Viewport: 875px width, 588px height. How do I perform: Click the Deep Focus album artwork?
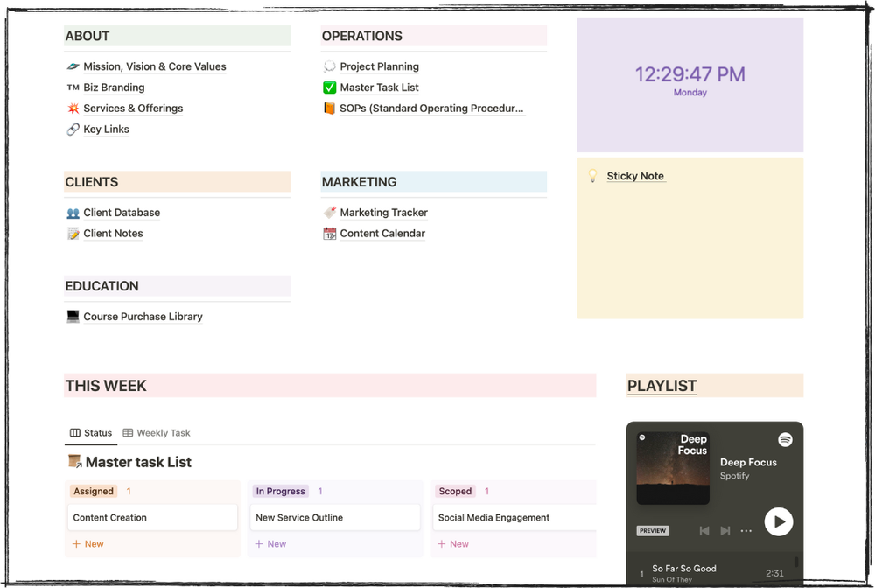tap(673, 466)
